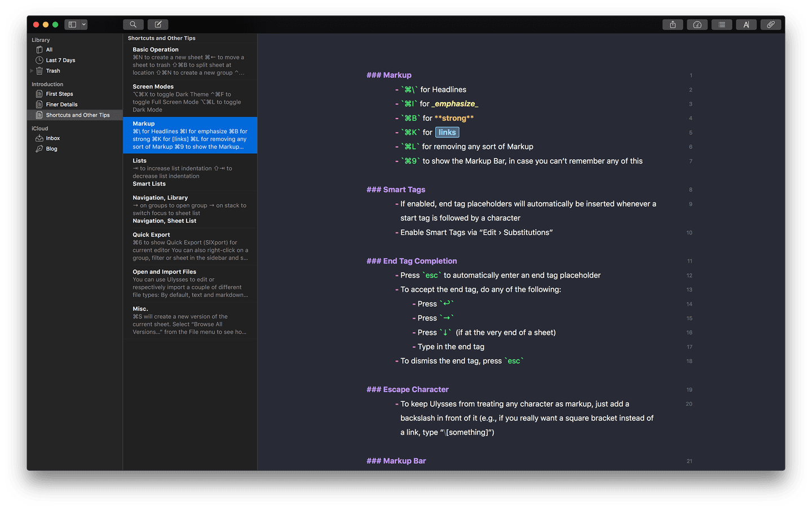Open the sheet outline navigation icon
Viewport: 812px width, 509px height.
coord(722,24)
